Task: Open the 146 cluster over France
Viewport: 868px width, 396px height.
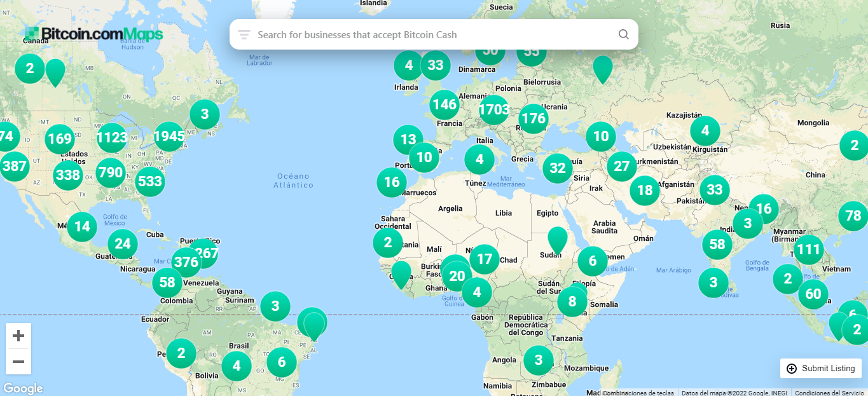Action: click(444, 104)
